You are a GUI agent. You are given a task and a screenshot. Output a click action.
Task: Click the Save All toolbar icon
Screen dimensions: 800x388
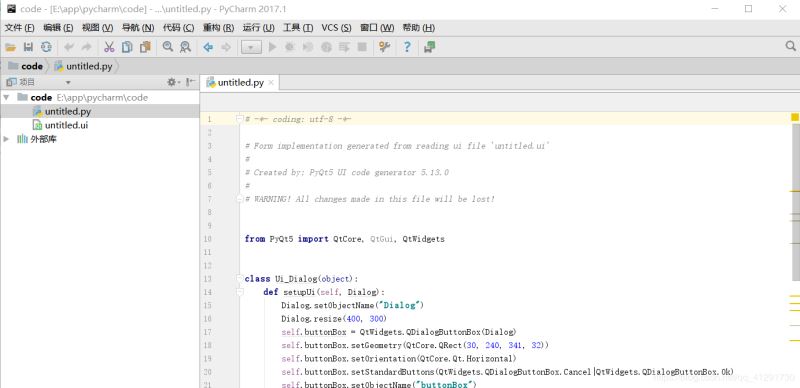(29, 47)
